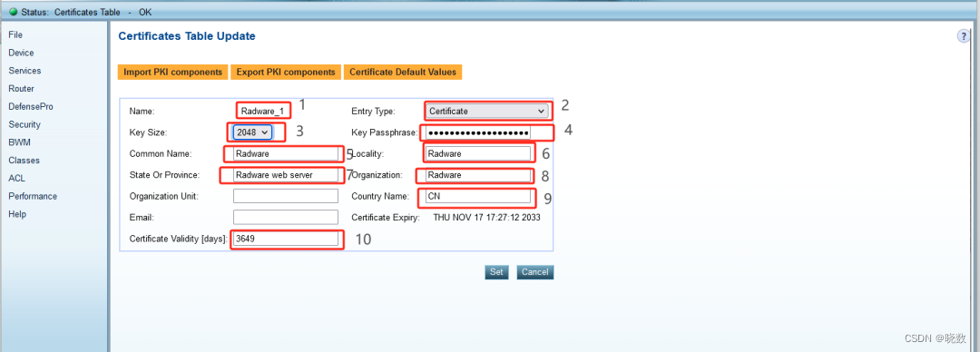Expand the Entry Type dropdown
This screenshot has width=980, height=352.
(x=487, y=112)
